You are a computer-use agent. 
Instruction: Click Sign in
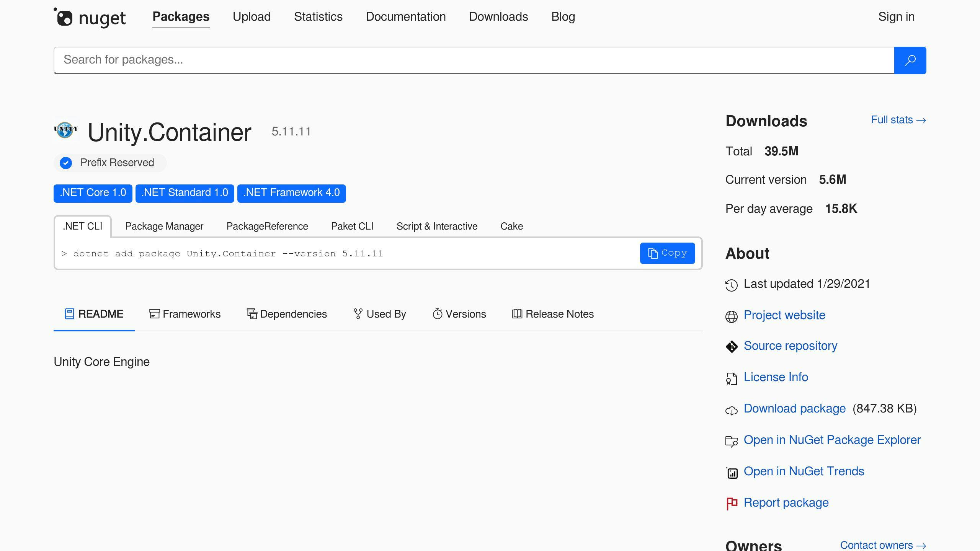(x=896, y=17)
